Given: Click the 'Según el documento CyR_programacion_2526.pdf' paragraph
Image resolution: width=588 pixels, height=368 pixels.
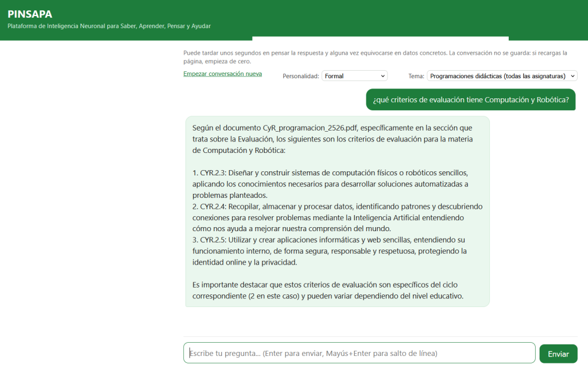Looking at the screenshot, I should pos(332,139).
